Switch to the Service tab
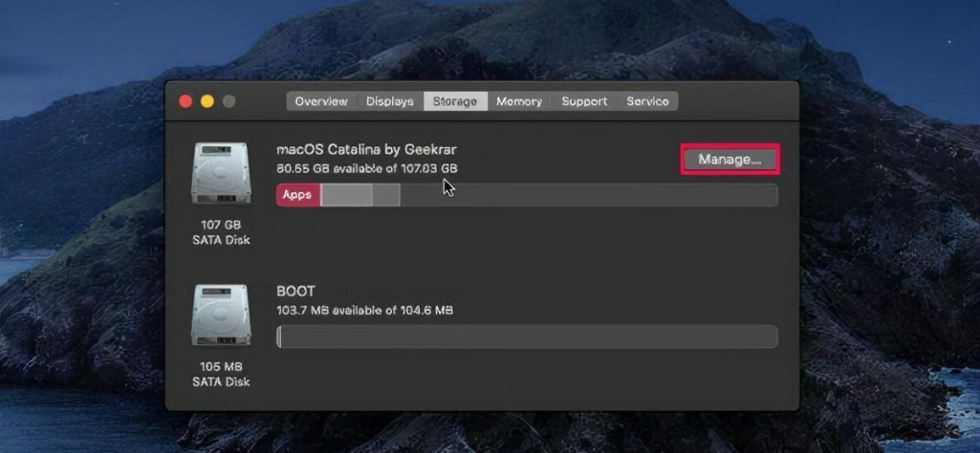The height and width of the screenshot is (453, 980). tap(647, 101)
